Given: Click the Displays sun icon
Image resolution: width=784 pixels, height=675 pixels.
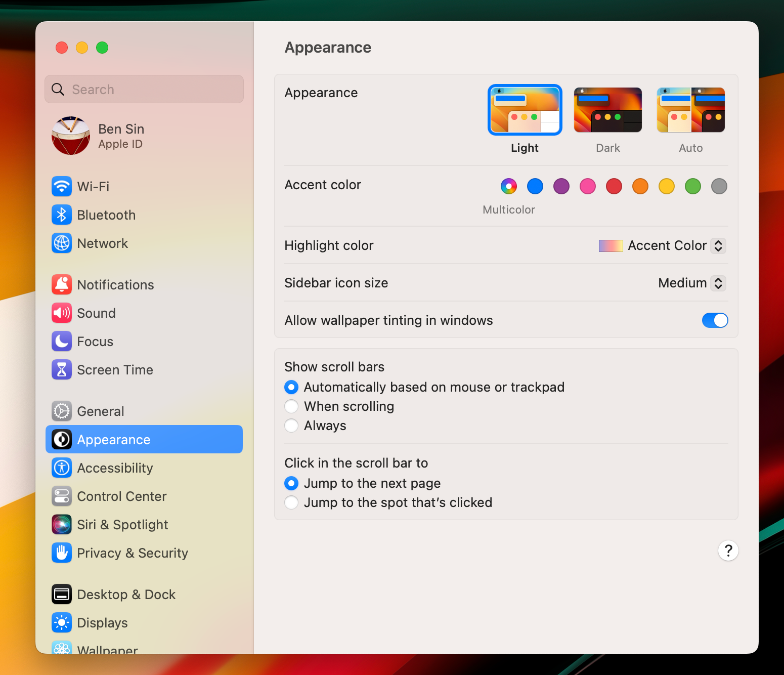Looking at the screenshot, I should click(62, 622).
